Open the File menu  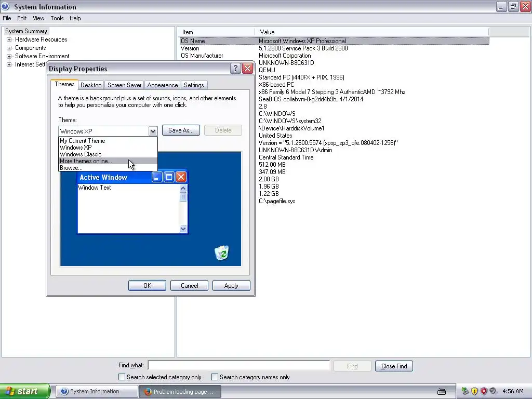click(7, 18)
